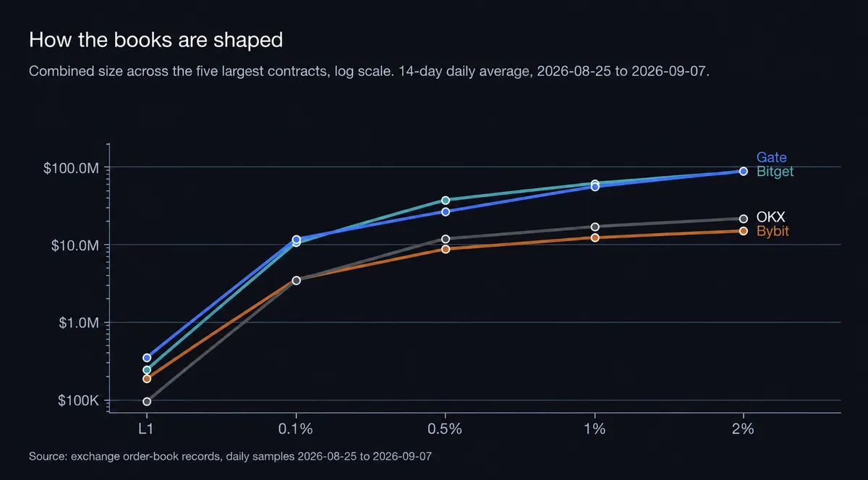Click the OKX marker at 0.5%

pyautogui.click(x=446, y=239)
